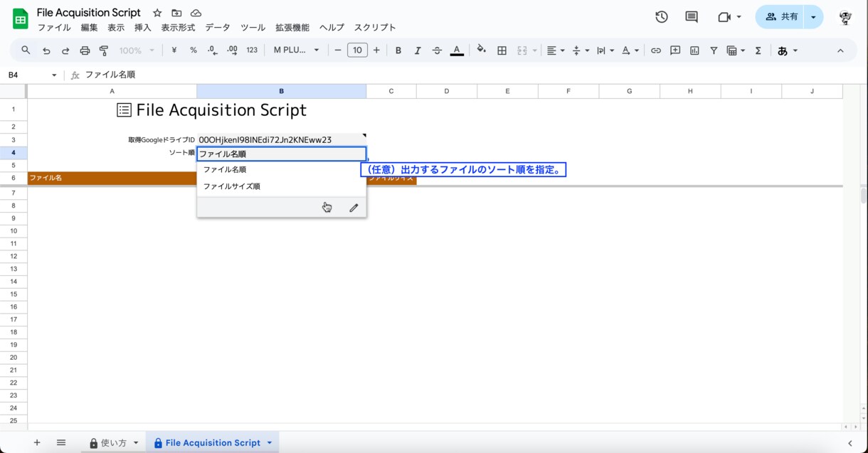Open horizontal align dropdown

coord(555,50)
